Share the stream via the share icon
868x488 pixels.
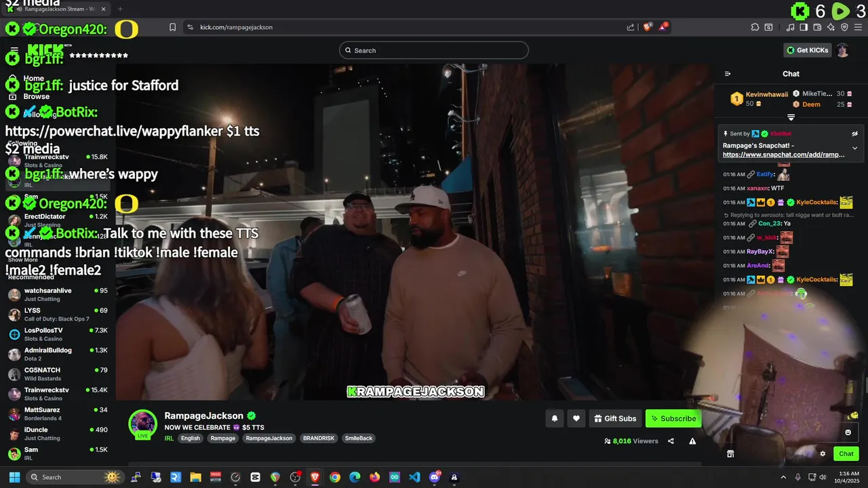click(671, 441)
